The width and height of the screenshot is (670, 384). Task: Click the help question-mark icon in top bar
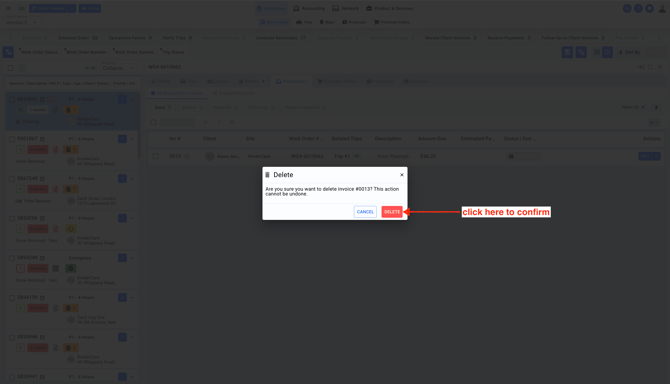coord(638,9)
